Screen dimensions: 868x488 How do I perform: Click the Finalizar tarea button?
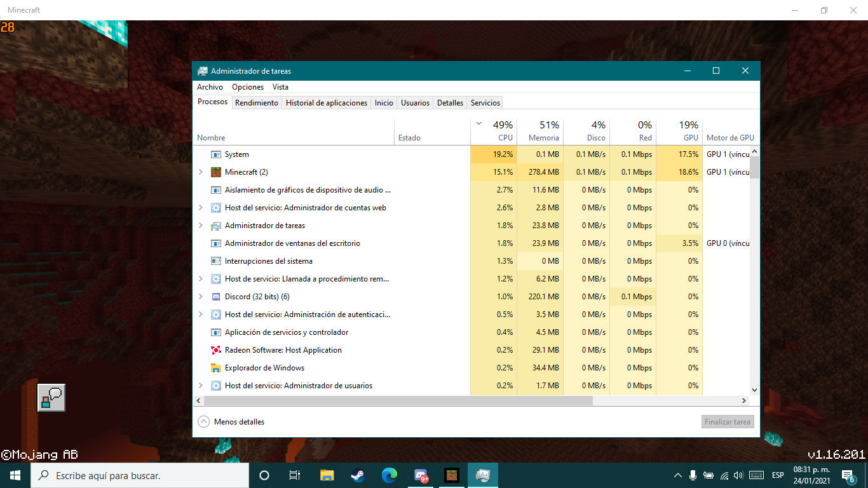coord(728,422)
